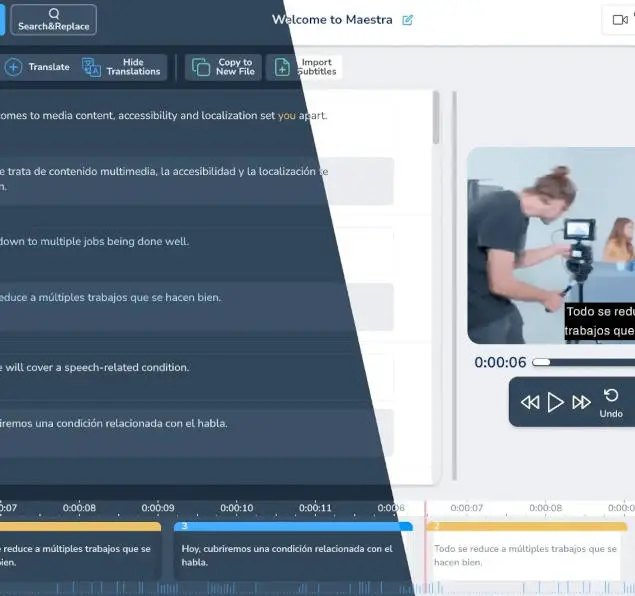Select blue subtitle segment 3 on timeline
635x596 pixels.
(293, 550)
